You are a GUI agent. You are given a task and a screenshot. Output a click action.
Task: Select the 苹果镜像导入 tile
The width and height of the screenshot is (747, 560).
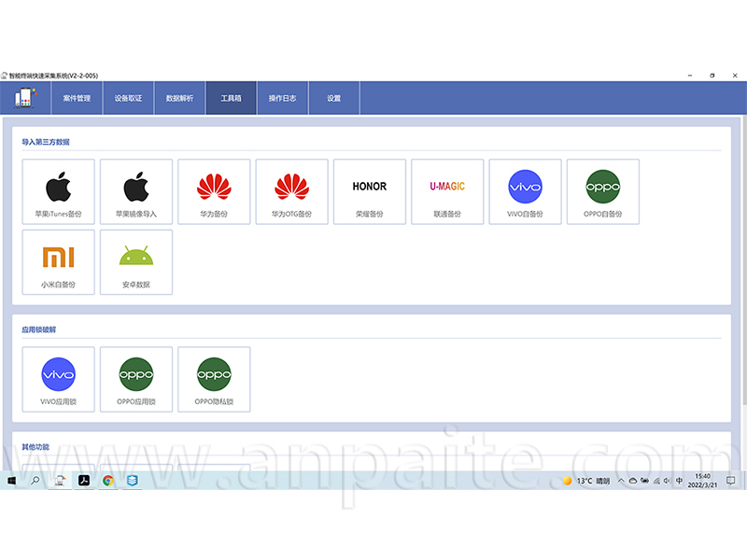click(136, 191)
